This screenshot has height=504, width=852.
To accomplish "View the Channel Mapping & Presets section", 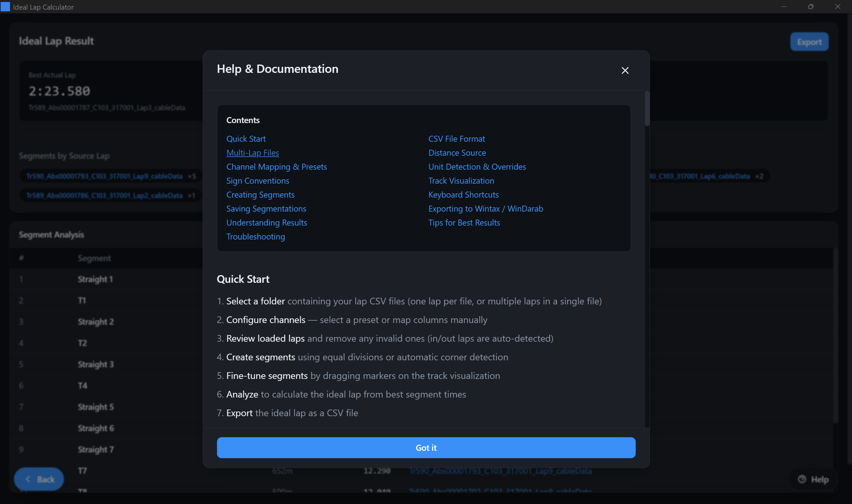I will click(277, 166).
